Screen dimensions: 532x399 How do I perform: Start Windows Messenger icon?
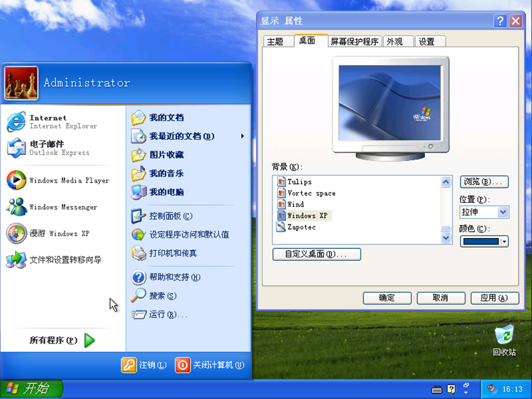pos(16,207)
